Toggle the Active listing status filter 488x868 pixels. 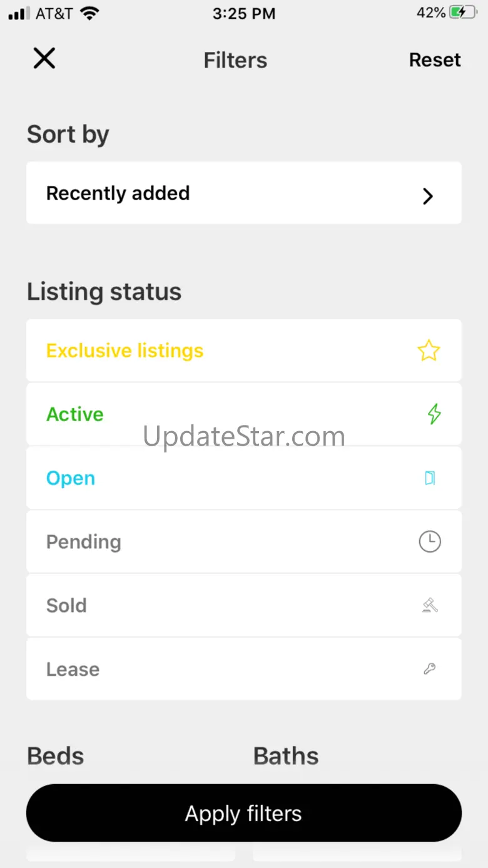click(75, 414)
